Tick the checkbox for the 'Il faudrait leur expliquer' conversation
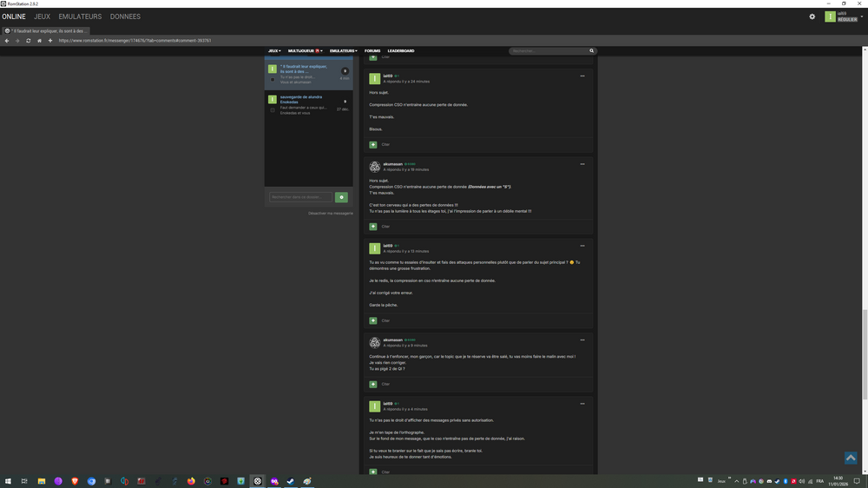This screenshot has height=488, width=868. point(273,80)
